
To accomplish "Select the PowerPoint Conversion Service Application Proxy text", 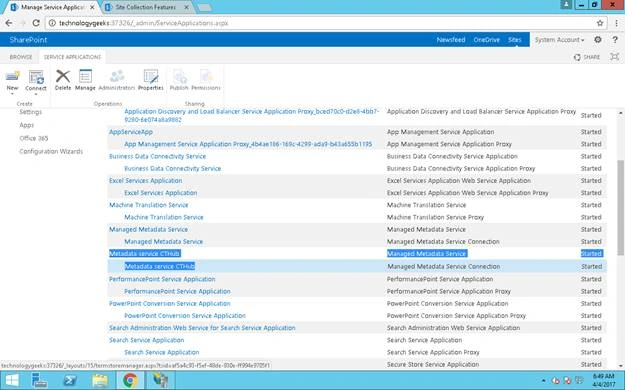I will coord(456,315).
